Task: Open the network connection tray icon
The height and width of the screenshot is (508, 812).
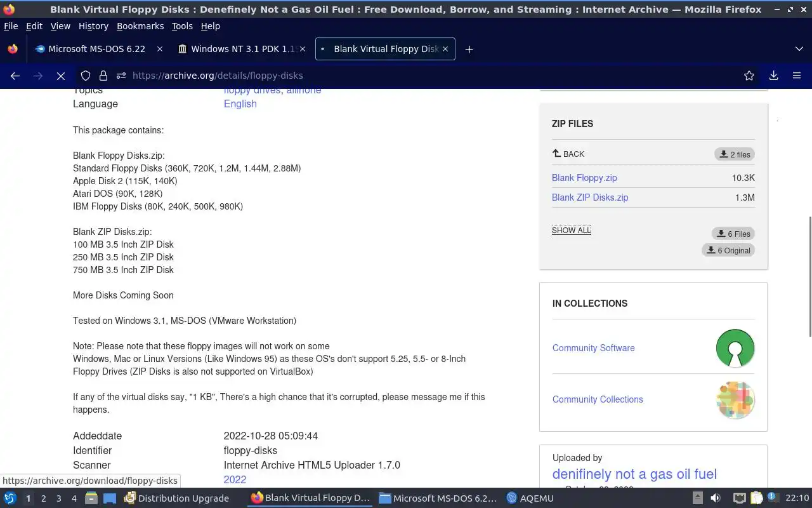Action: click(739, 498)
